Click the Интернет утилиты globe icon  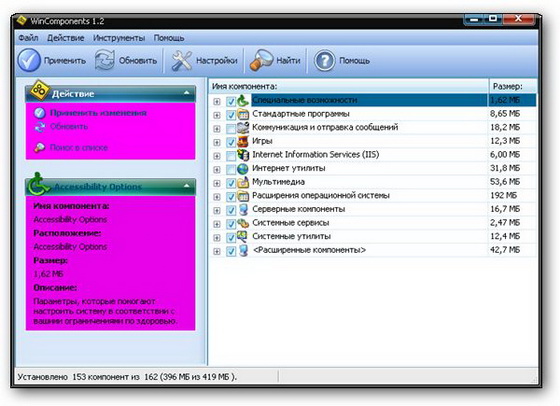coord(243,169)
